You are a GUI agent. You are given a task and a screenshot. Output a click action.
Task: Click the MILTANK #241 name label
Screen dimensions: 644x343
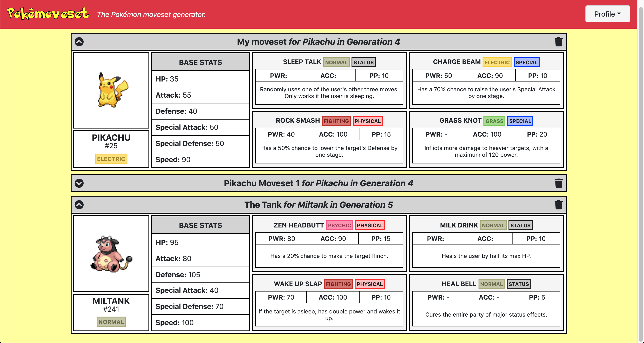tap(111, 305)
